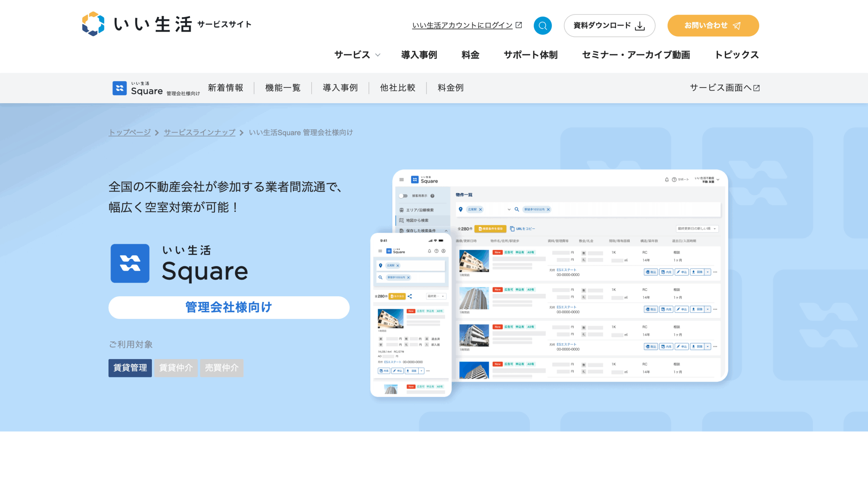The height and width of the screenshot is (490, 868).
Task: Click the paper plane icon in お問い合わせ
Action: coord(737,26)
